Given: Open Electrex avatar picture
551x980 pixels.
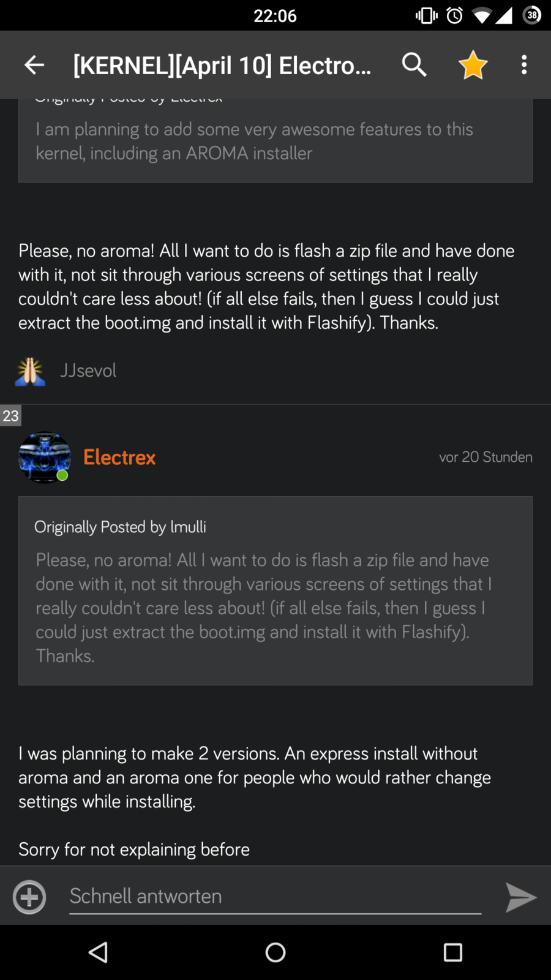Looking at the screenshot, I should 44,458.
